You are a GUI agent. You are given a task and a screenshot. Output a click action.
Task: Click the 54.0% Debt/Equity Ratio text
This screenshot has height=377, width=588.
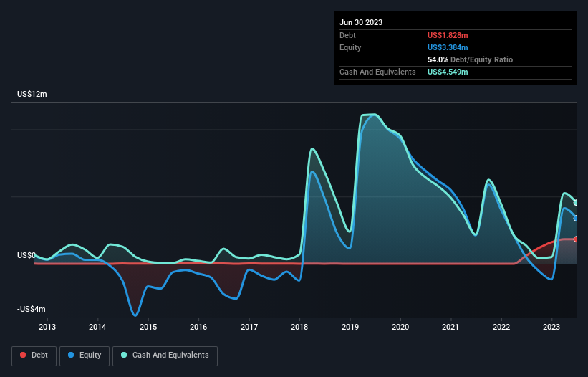471,59
